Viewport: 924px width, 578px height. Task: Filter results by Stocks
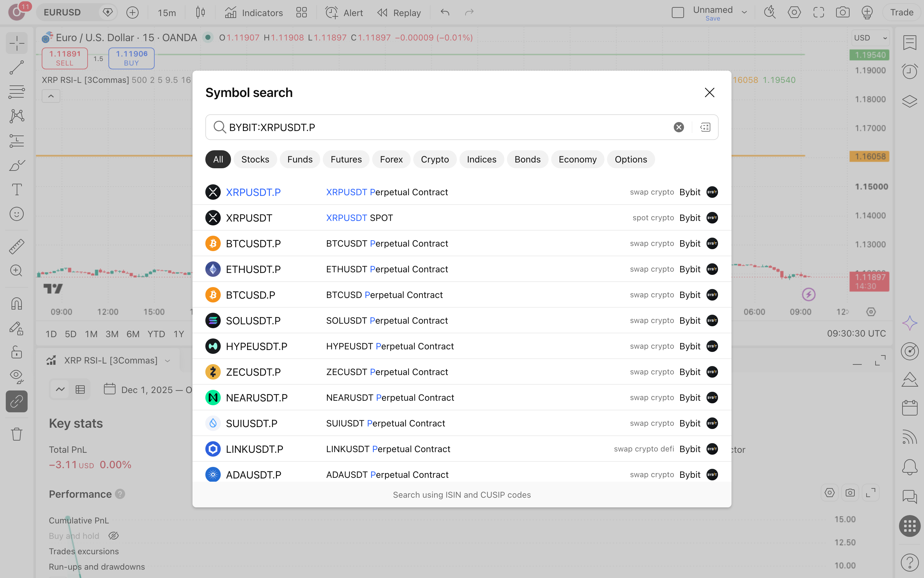255,159
